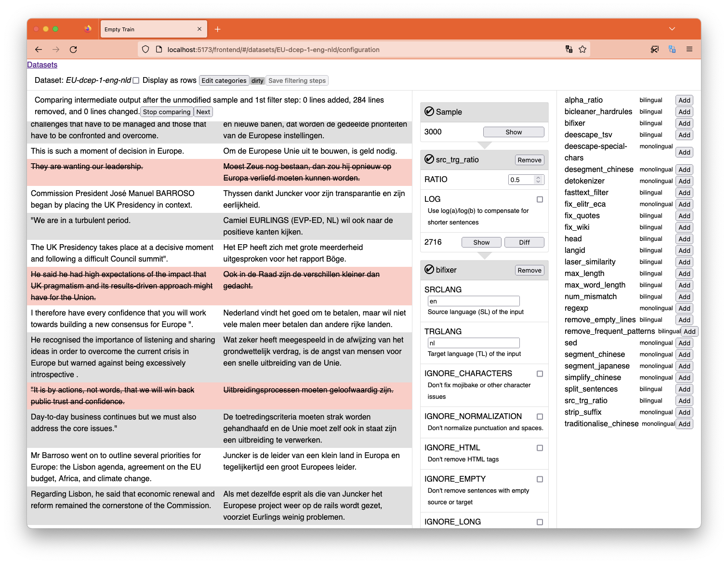728x564 pixels.
Task: Add the max_length filter
Action: click(x=684, y=274)
